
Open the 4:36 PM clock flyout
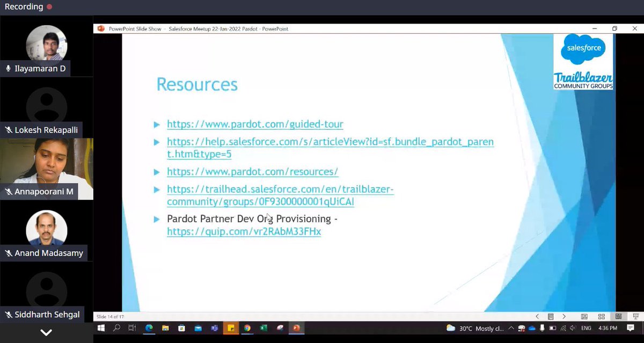[x=608, y=328]
